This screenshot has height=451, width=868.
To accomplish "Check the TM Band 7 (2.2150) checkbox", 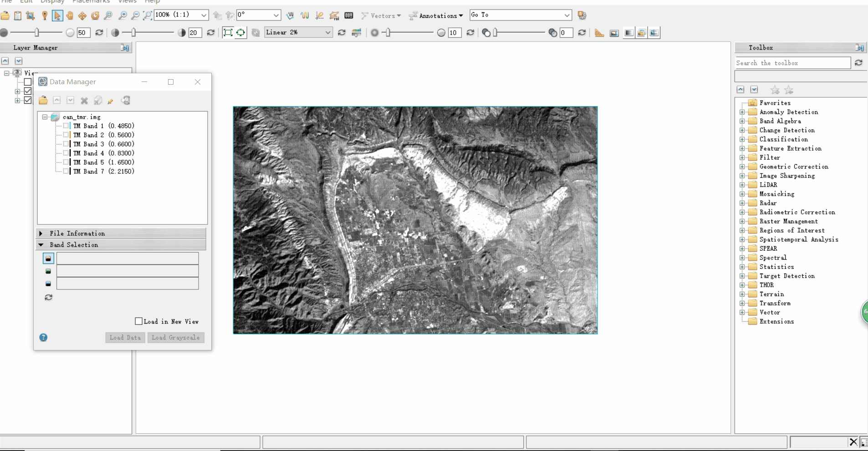I will click(66, 172).
